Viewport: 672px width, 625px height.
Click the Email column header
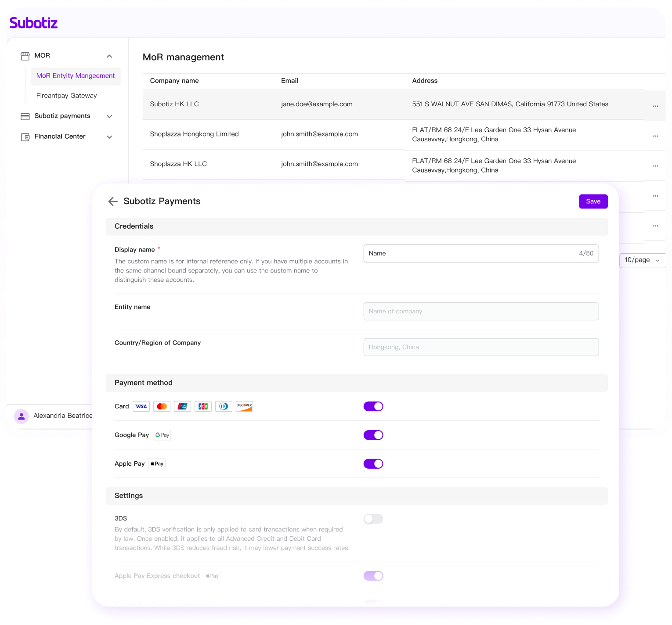coord(290,81)
